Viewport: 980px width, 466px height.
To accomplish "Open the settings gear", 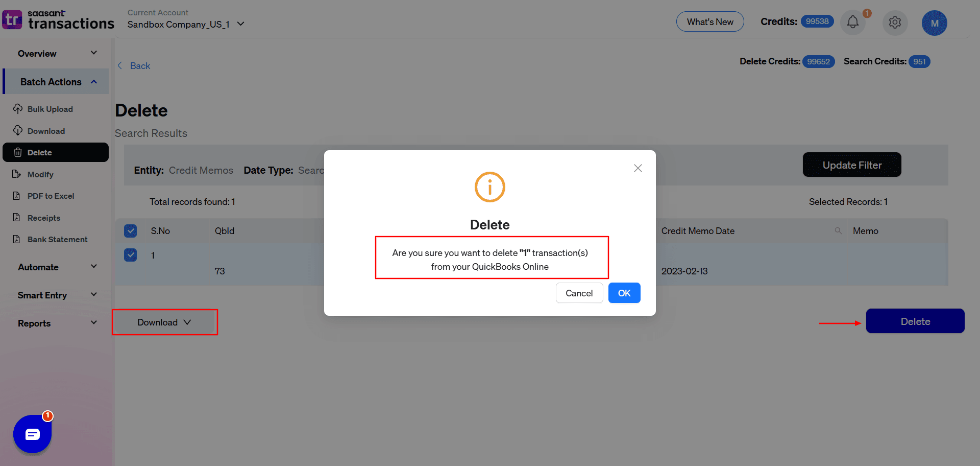I will coord(895,22).
